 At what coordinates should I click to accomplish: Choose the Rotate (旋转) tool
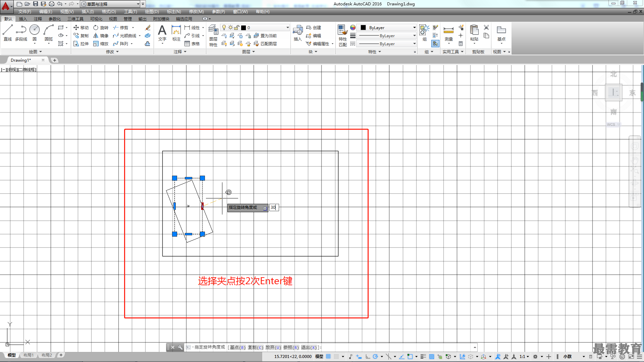coord(101,27)
